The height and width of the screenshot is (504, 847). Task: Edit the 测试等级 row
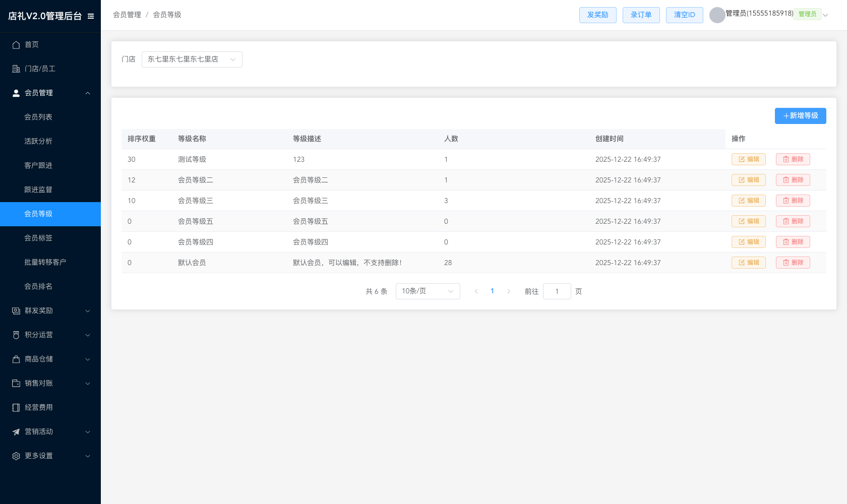tap(749, 159)
